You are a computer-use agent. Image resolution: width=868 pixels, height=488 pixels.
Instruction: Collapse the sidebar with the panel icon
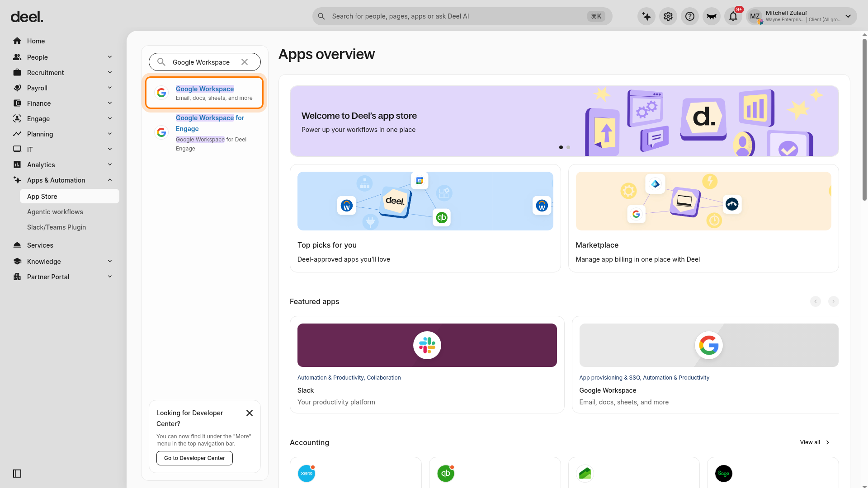click(17, 474)
